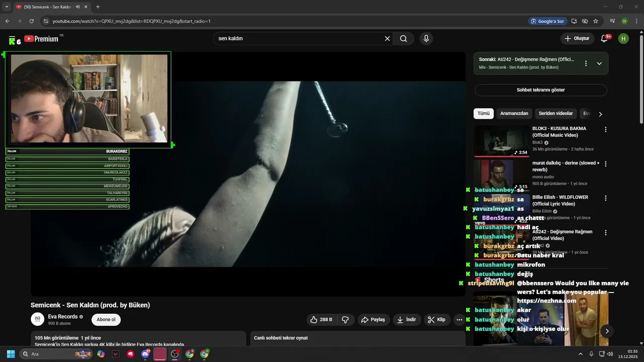Click the Paylaş share button
The height and width of the screenshot is (362, 644).
374,320
